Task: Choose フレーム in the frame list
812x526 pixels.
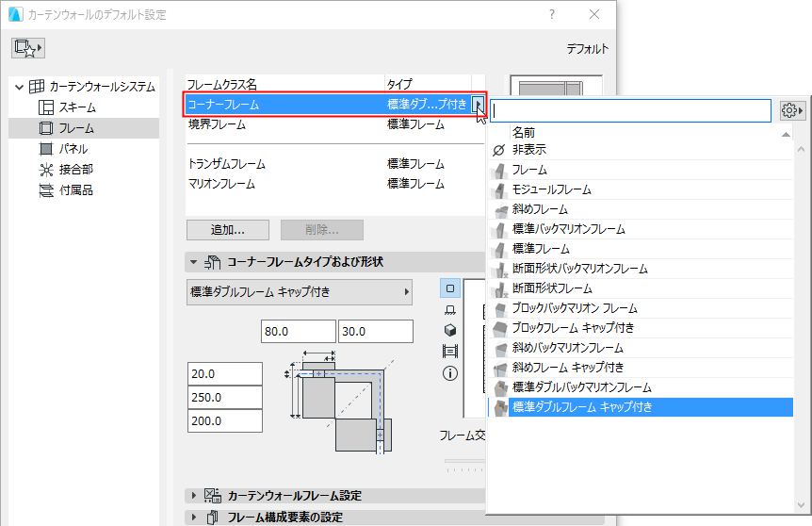Action: 641,170
